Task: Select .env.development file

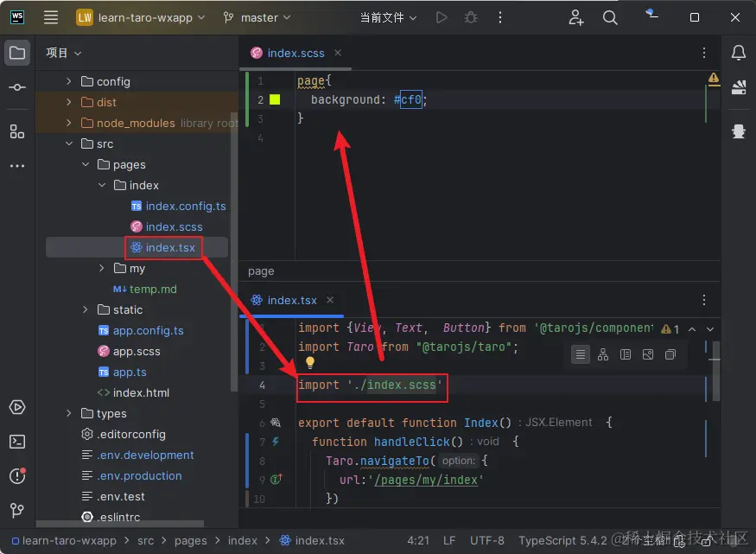Action: pyautogui.click(x=145, y=455)
